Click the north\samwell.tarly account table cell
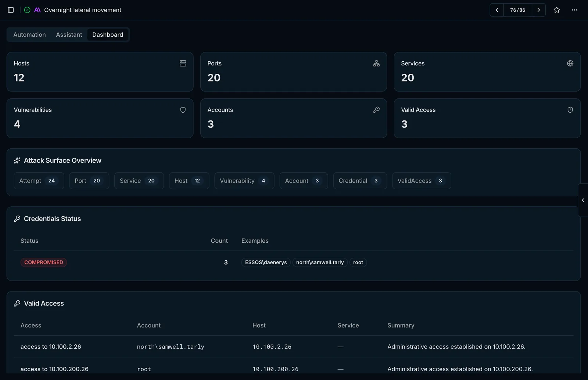588x380 pixels. 171,347
